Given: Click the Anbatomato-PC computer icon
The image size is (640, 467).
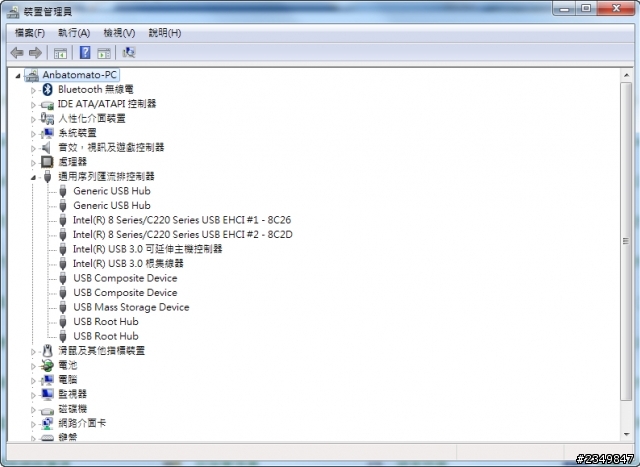Looking at the screenshot, I should pyautogui.click(x=32, y=75).
